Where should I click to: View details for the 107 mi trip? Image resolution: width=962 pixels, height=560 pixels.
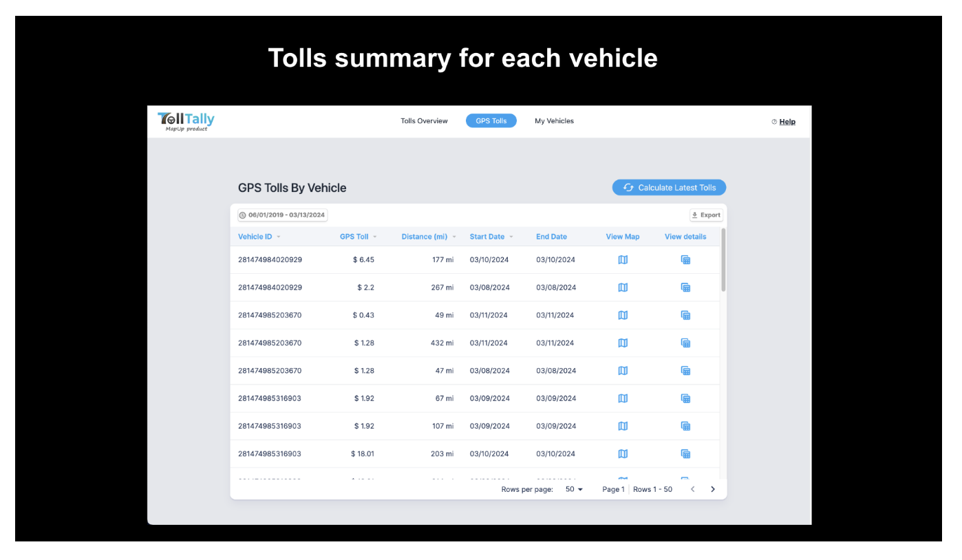click(685, 426)
